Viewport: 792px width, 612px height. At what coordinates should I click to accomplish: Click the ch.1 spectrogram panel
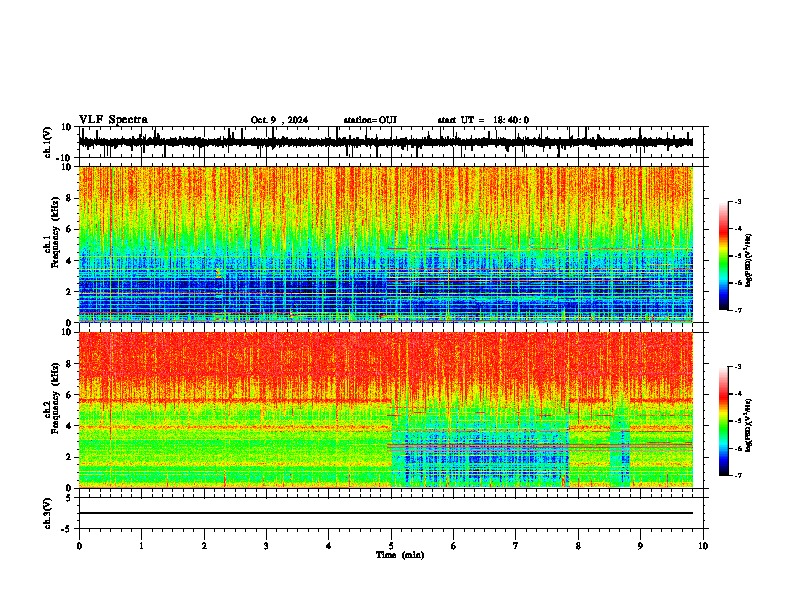[385, 244]
